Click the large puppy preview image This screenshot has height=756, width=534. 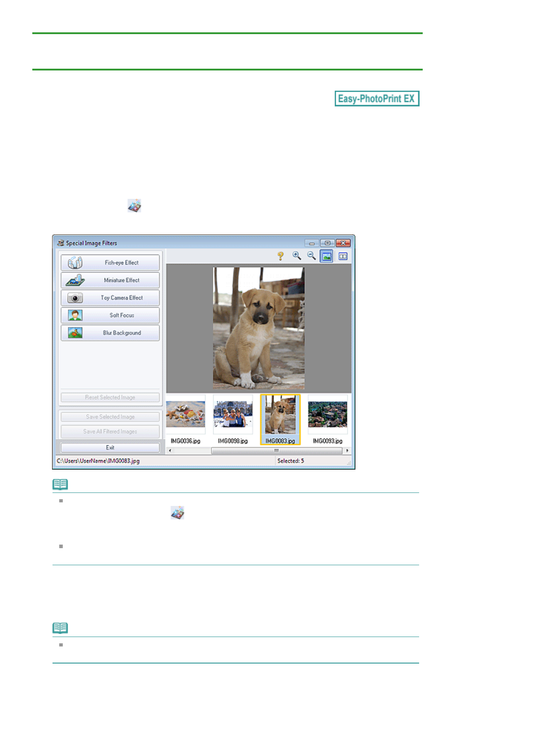[258, 328]
